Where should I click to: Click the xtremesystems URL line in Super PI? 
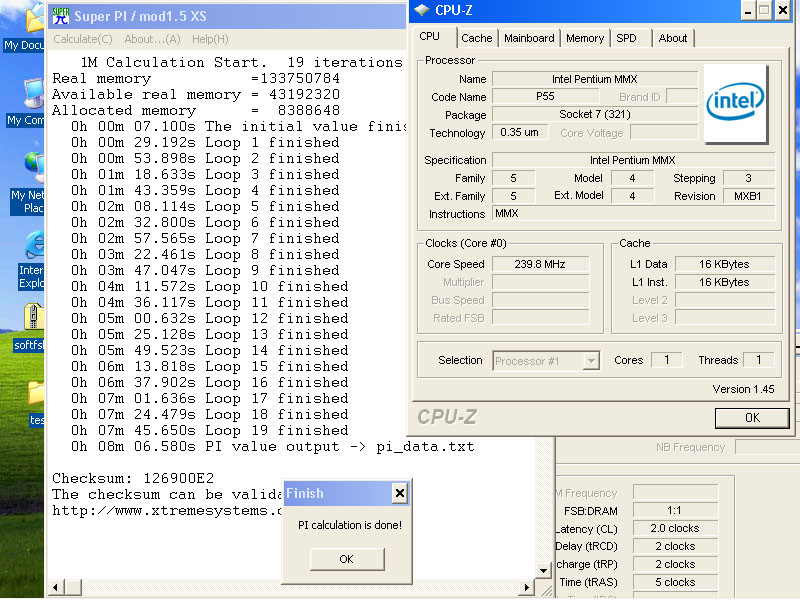click(167, 511)
